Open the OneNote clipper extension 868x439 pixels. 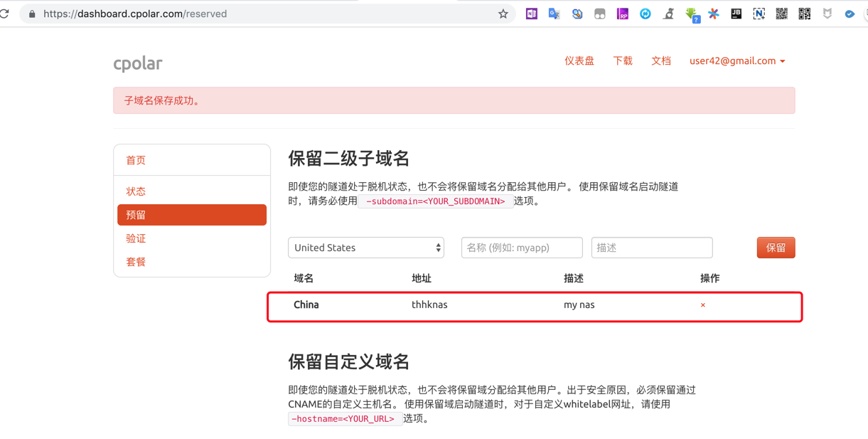(532, 14)
